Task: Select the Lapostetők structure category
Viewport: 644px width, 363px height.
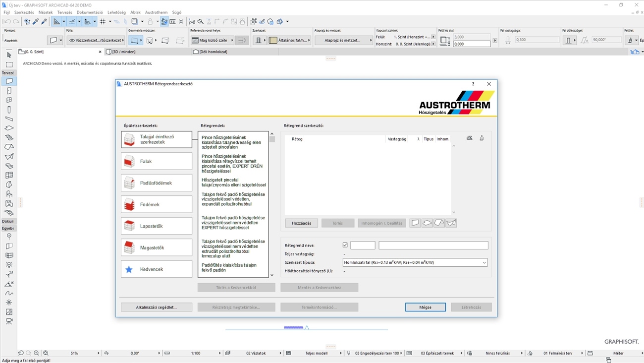Action: click(x=157, y=226)
